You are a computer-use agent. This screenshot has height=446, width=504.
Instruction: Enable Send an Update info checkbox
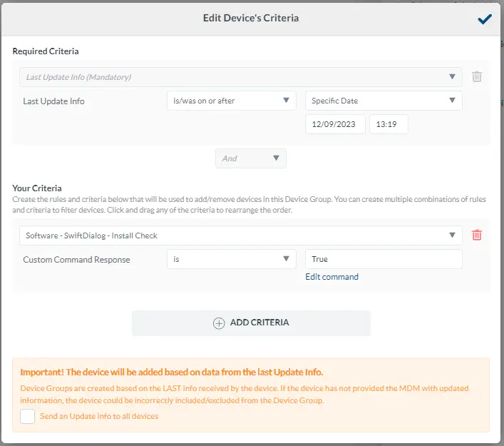pos(28,416)
